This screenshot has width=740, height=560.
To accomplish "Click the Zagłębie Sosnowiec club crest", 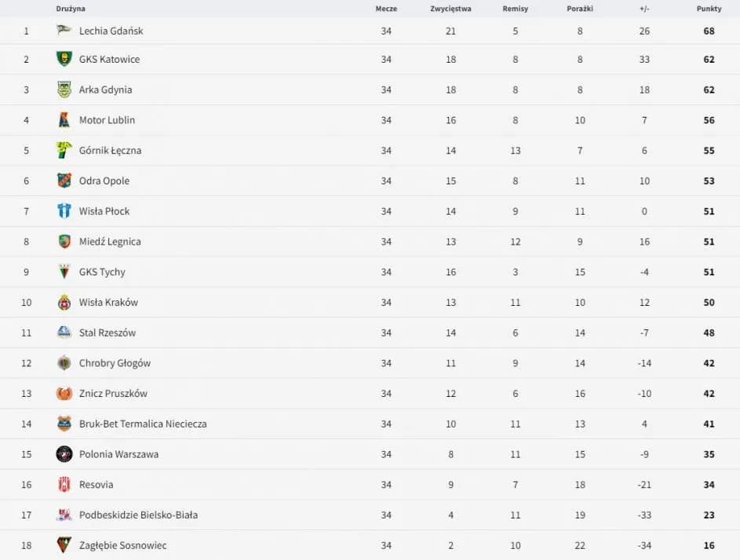I will coord(64,545).
